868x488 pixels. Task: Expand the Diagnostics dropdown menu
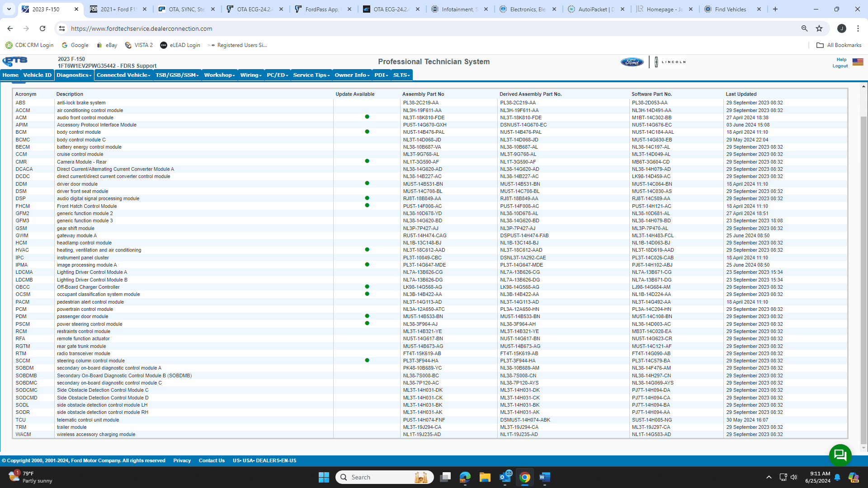pos(73,75)
